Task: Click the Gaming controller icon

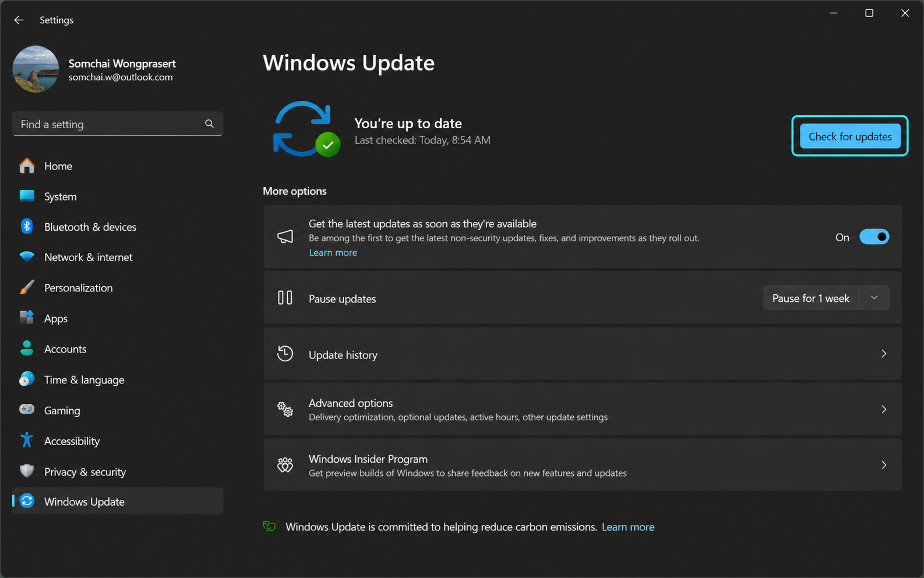Action: point(27,410)
